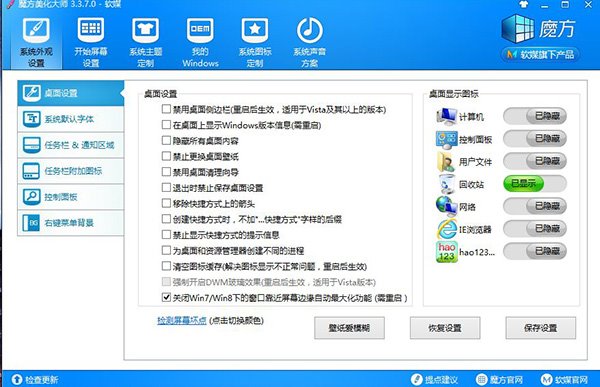Check 移除快捷方式上的箭头 checkbox
Screen dimensions: 600x387
(166, 203)
